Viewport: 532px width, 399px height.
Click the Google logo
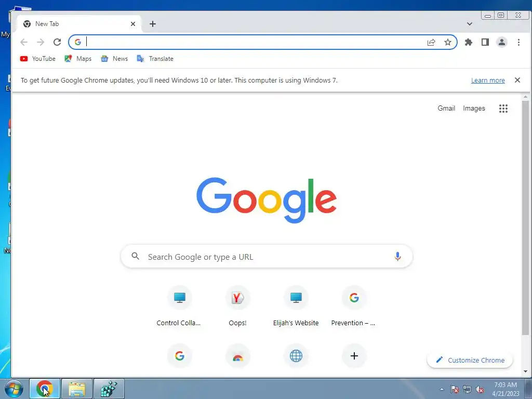(x=267, y=200)
